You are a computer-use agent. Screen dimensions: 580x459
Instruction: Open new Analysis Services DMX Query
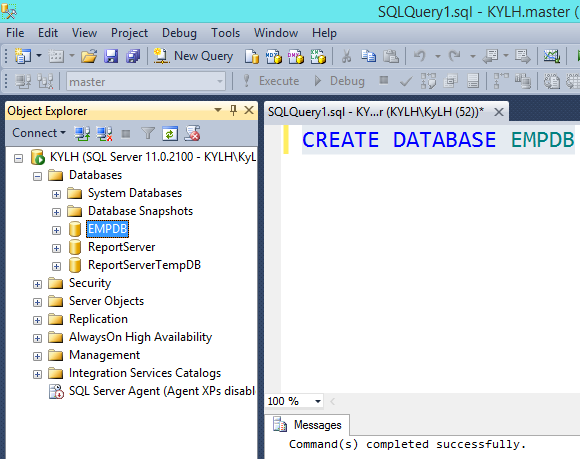pos(296,56)
